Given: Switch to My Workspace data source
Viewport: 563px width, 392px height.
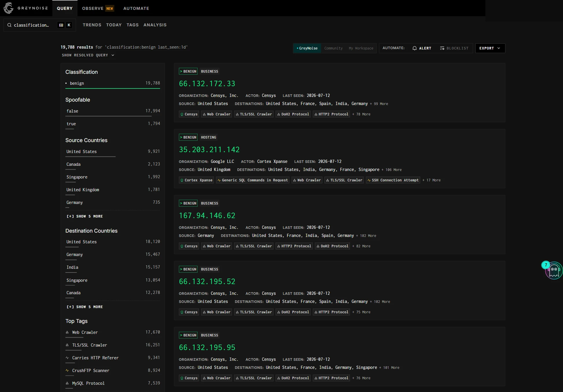Looking at the screenshot, I should (361, 48).
